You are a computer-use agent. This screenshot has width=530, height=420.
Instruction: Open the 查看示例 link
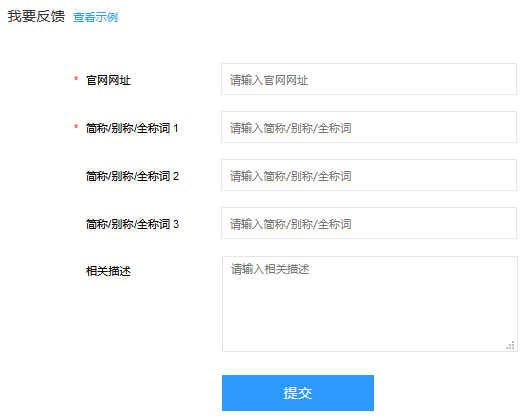[x=95, y=17]
